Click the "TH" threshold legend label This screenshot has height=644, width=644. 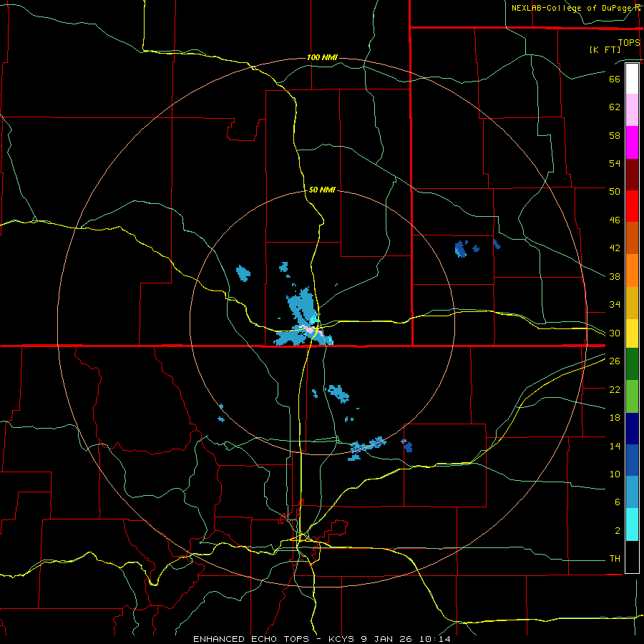point(615,559)
